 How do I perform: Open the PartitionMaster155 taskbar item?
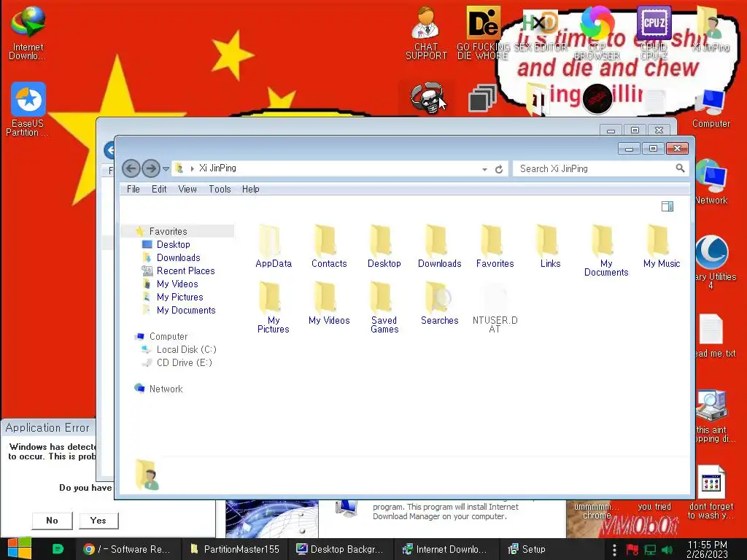pyautogui.click(x=234, y=549)
